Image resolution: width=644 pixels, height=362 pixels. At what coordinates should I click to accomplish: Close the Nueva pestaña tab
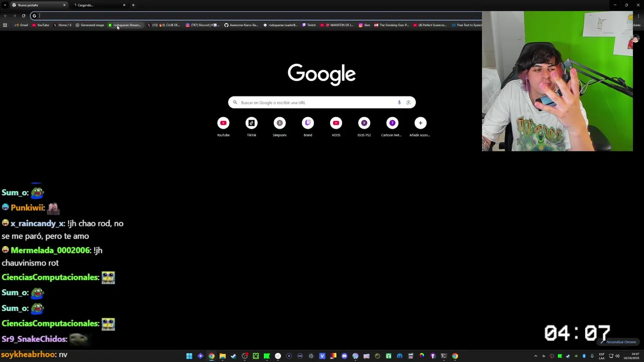pyautogui.click(x=64, y=5)
